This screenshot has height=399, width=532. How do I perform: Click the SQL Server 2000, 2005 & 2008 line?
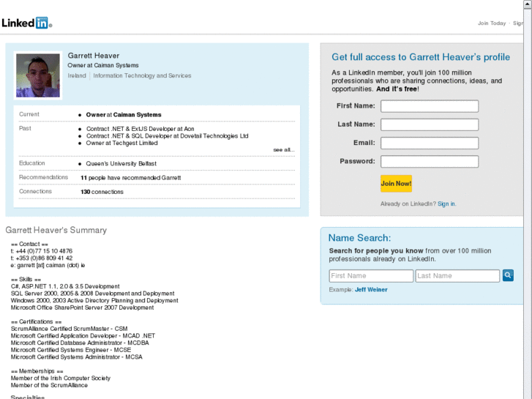[x=93, y=294]
